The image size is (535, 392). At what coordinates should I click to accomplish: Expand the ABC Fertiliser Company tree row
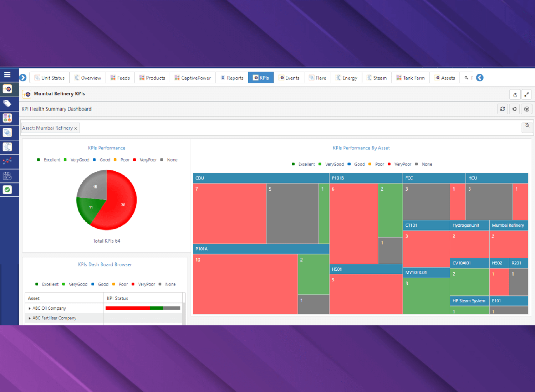coord(30,318)
